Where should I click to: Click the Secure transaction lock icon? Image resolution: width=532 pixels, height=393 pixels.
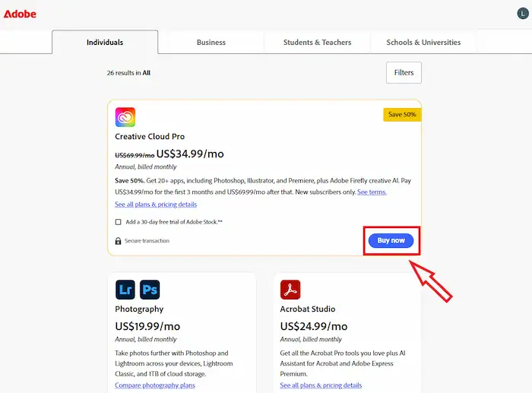118,241
